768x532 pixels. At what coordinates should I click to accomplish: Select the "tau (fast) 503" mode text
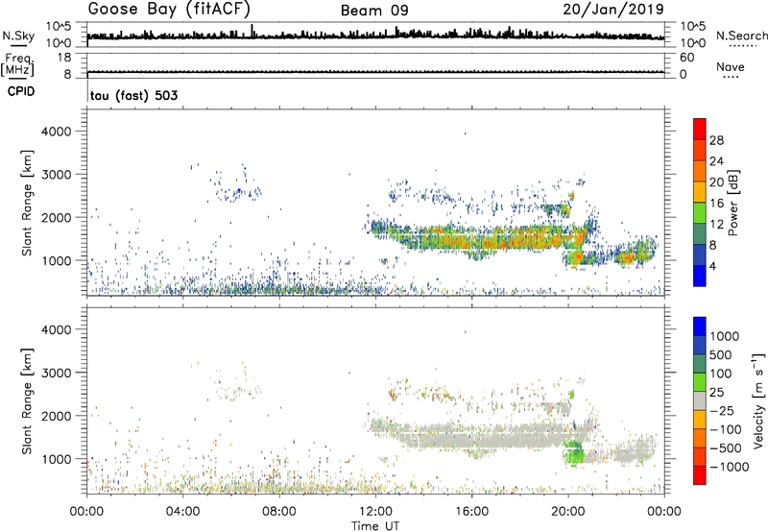pyautogui.click(x=133, y=95)
